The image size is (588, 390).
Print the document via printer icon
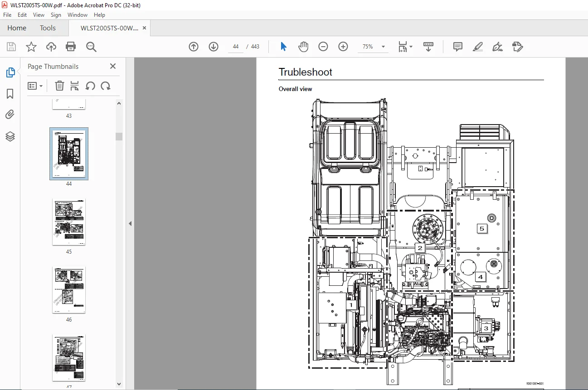pos(71,47)
